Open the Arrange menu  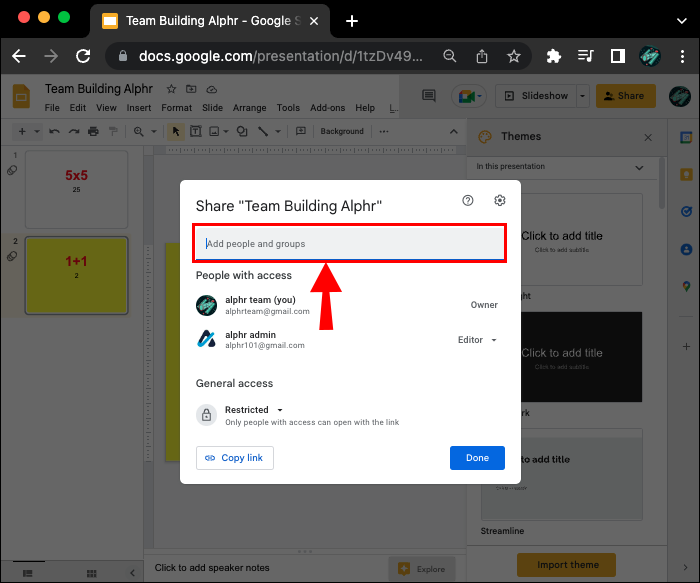click(249, 108)
